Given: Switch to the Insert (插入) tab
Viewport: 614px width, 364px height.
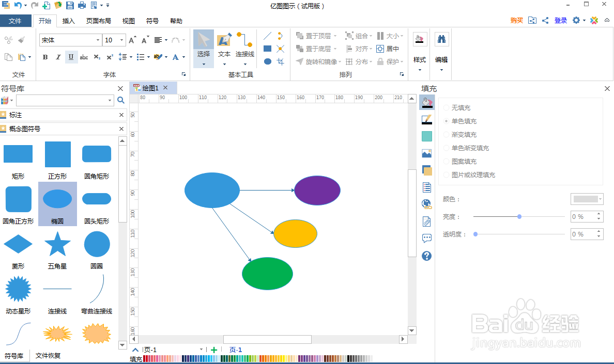Looking at the screenshot, I should point(68,21).
